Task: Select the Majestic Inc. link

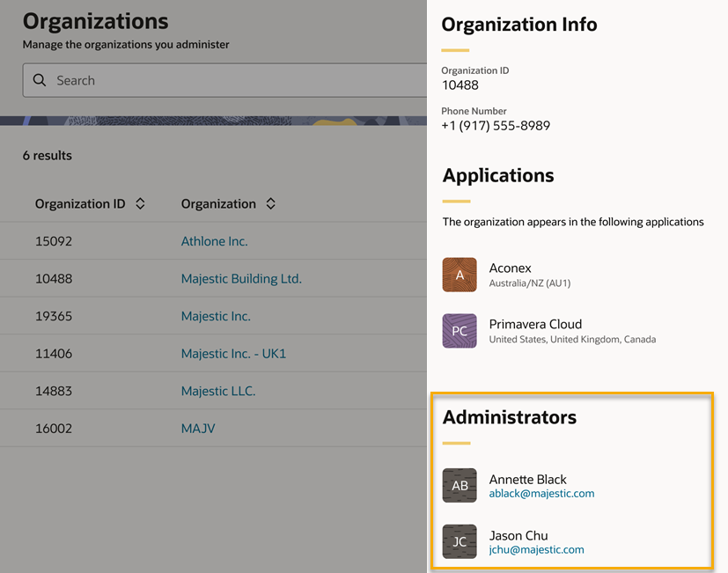Action: pyautogui.click(x=216, y=316)
